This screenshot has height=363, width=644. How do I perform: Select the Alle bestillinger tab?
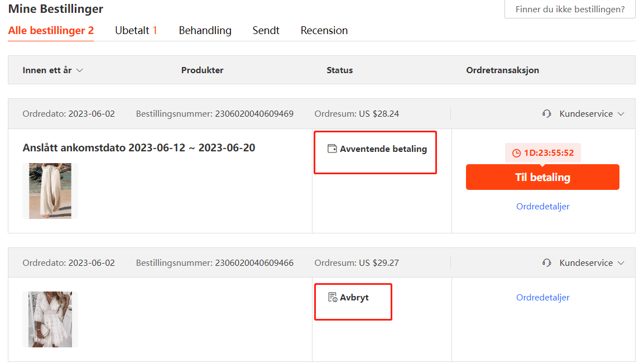[51, 31]
